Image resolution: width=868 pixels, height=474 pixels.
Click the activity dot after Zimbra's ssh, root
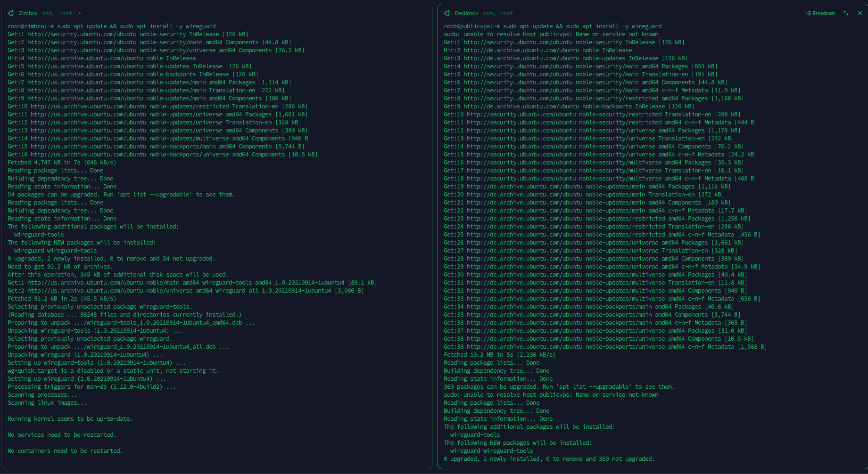pyautogui.click(x=79, y=13)
